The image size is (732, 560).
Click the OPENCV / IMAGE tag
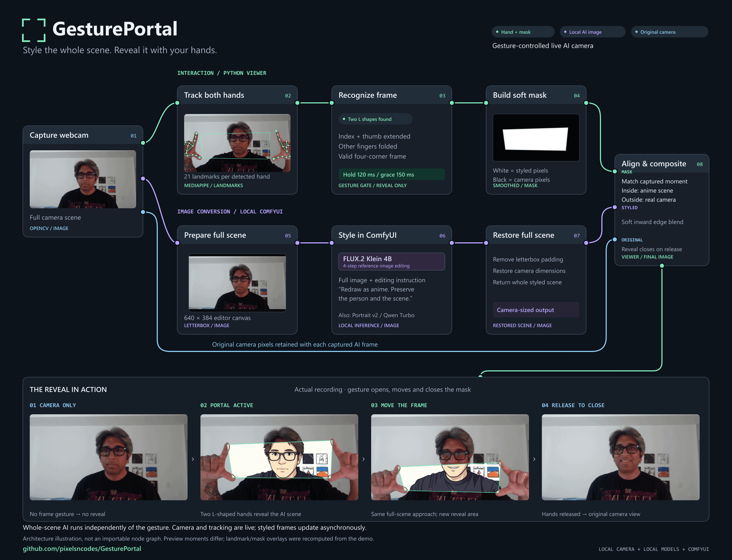[x=49, y=228]
